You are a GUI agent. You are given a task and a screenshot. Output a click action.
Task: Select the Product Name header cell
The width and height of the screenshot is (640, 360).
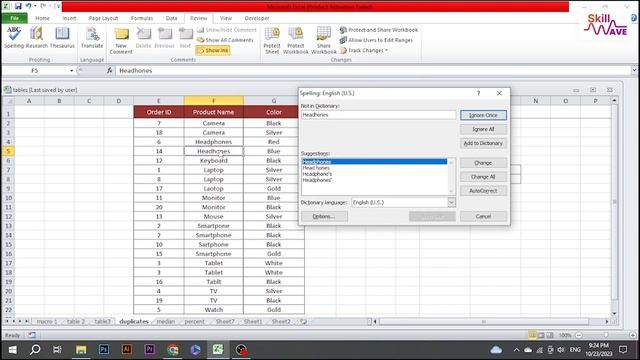(213, 112)
